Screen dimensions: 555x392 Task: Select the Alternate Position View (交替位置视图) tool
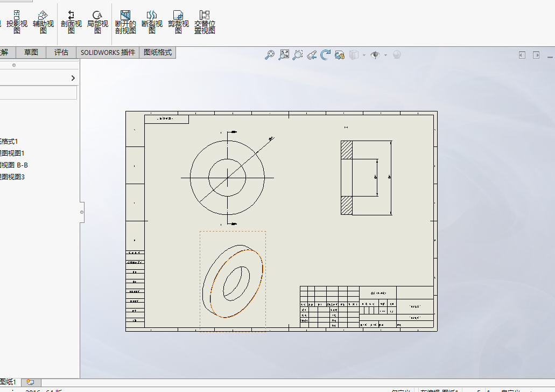[205, 22]
